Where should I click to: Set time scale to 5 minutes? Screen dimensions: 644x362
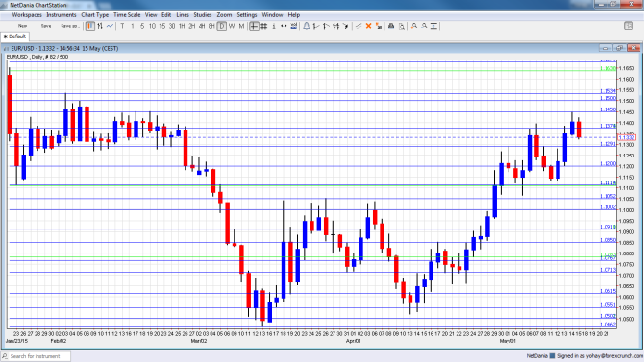pos(142,26)
